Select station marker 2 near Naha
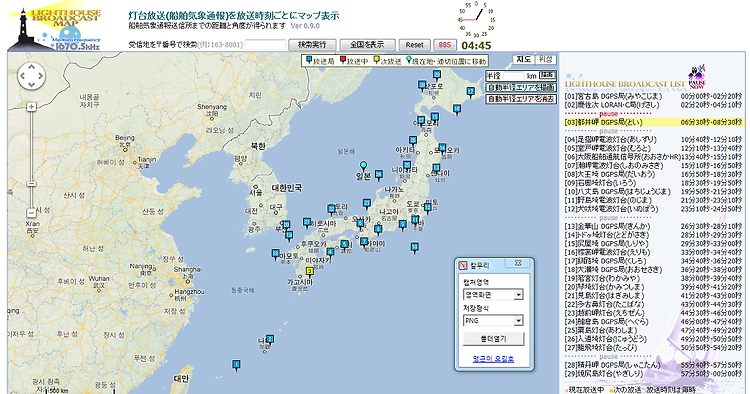 pyautogui.click(x=270, y=339)
